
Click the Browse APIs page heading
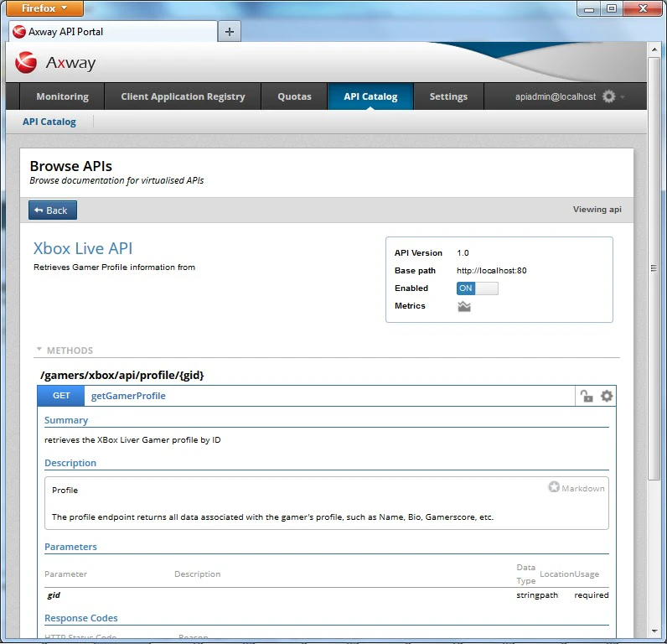(x=71, y=165)
